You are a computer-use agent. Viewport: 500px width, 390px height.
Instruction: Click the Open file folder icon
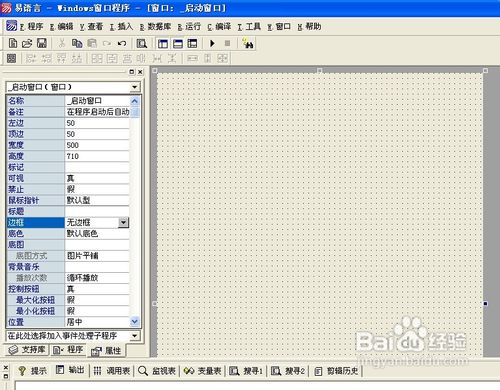point(27,43)
